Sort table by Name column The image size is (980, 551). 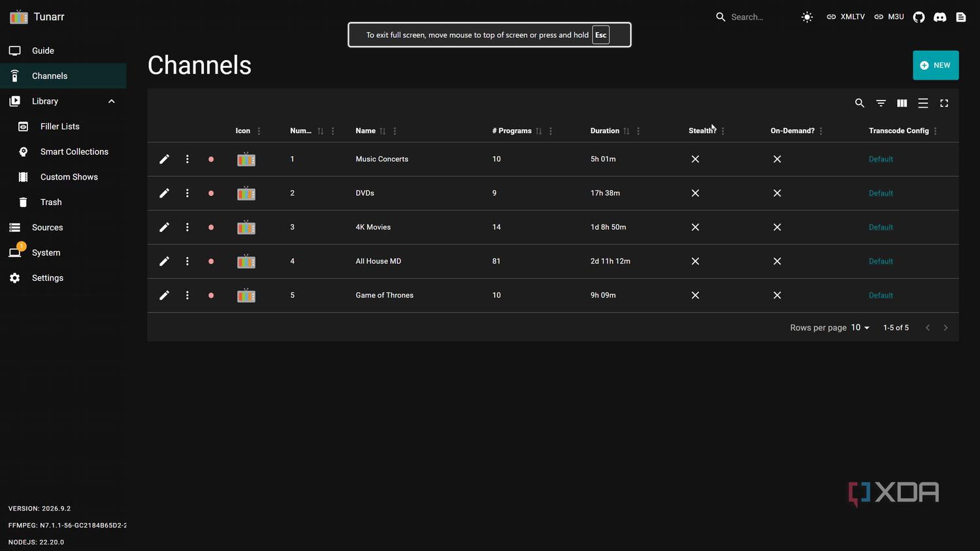tap(383, 131)
